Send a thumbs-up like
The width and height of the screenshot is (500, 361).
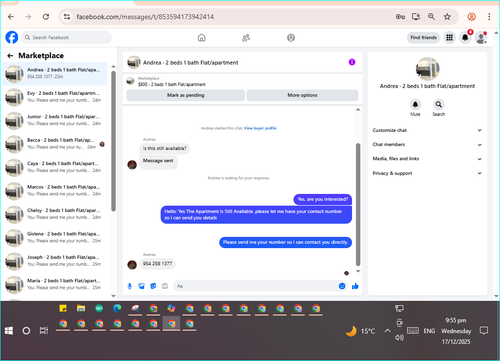point(355,286)
